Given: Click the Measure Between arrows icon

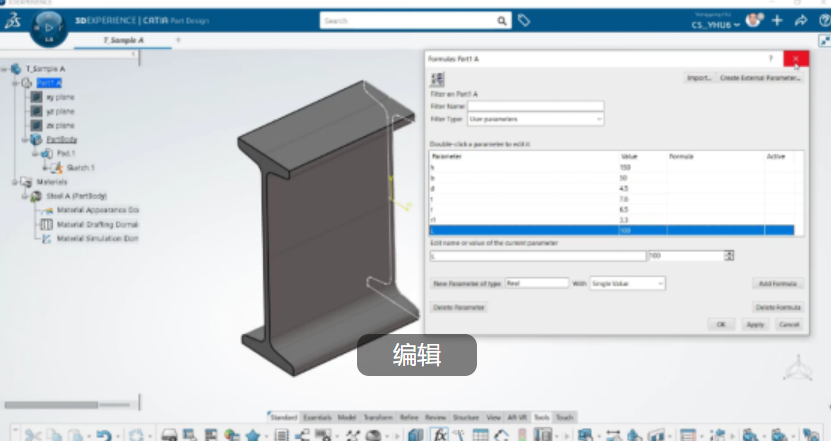Looking at the screenshot, I should (x=614, y=436).
